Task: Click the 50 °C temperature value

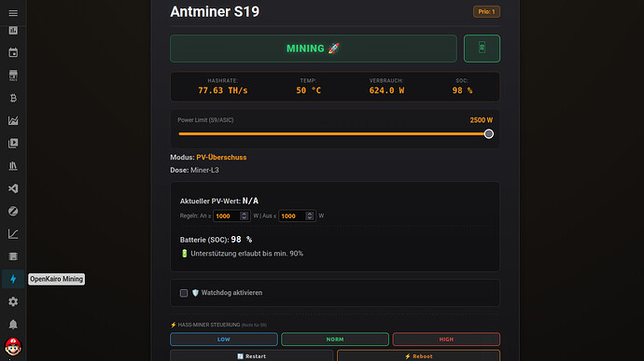Action: click(308, 90)
